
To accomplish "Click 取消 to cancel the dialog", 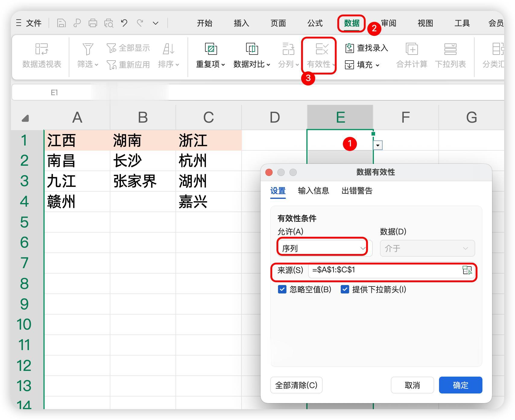I will coord(412,385).
